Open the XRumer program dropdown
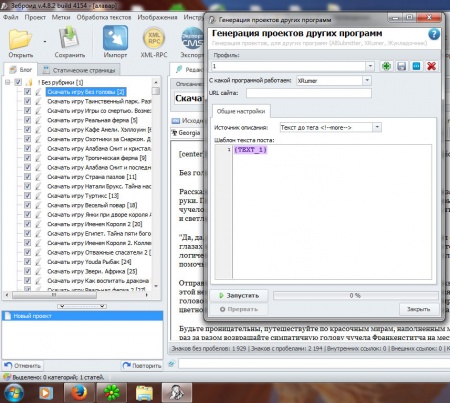The width and height of the screenshot is (450, 403). (367, 80)
